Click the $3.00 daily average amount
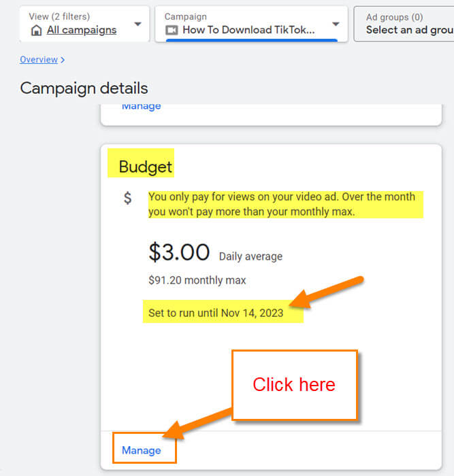The image size is (454, 476). point(179,252)
